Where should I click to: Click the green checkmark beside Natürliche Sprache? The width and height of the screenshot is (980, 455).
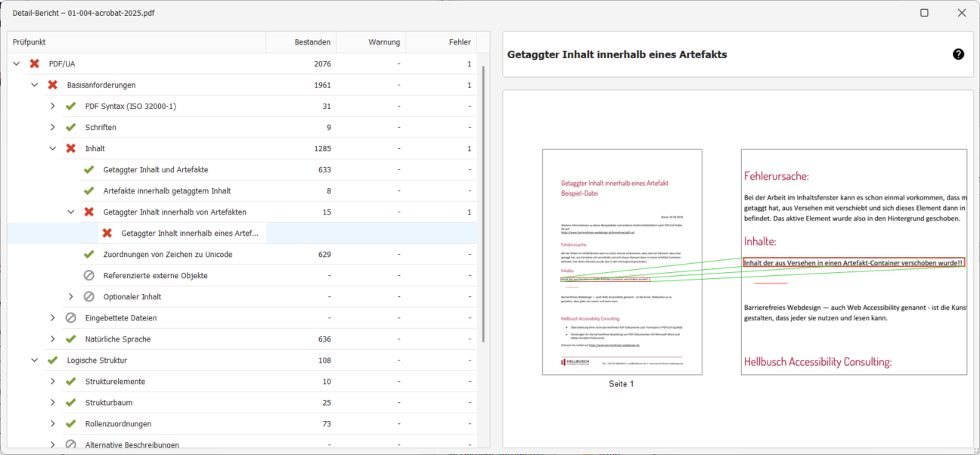(x=71, y=339)
